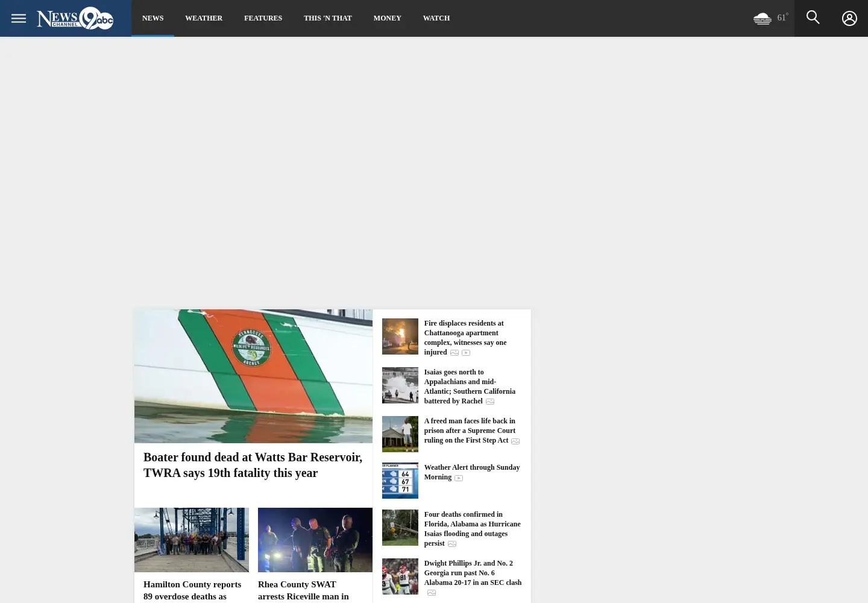Read Isaias goes north to Appalachians story
Viewport: 868px width, 603px height.
pyautogui.click(x=470, y=387)
